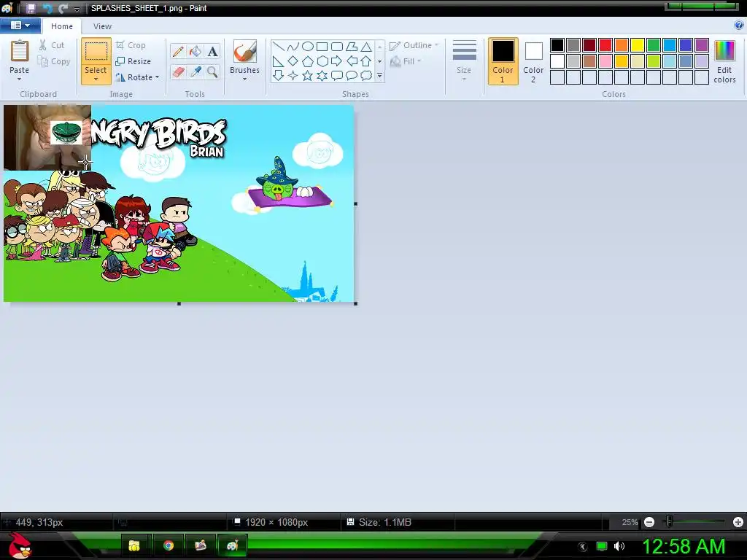Click the zoom out minus button
Image resolution: width=747 pixels, height=560 pixels.
[649, 522]
